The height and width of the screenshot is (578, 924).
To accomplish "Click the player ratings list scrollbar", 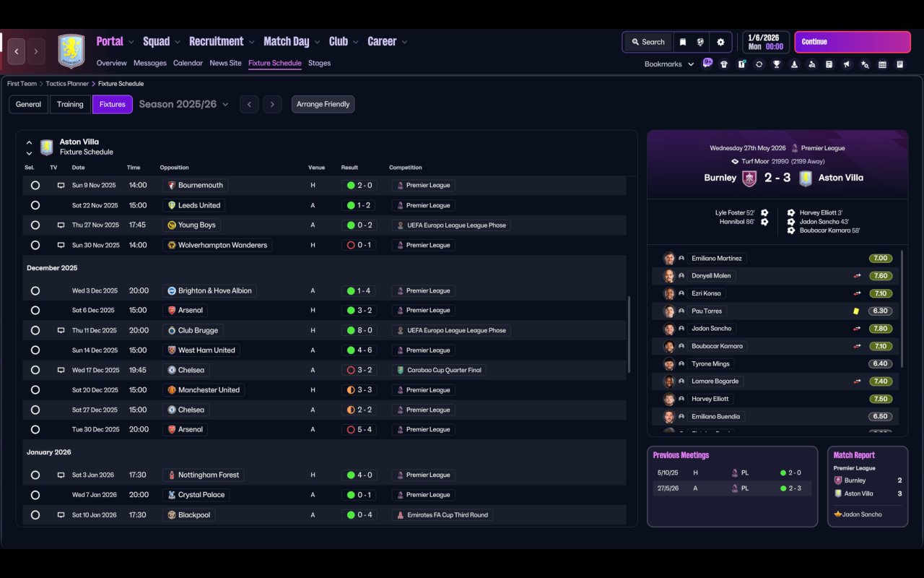I will pyautogui.click(x=902, y=309).
